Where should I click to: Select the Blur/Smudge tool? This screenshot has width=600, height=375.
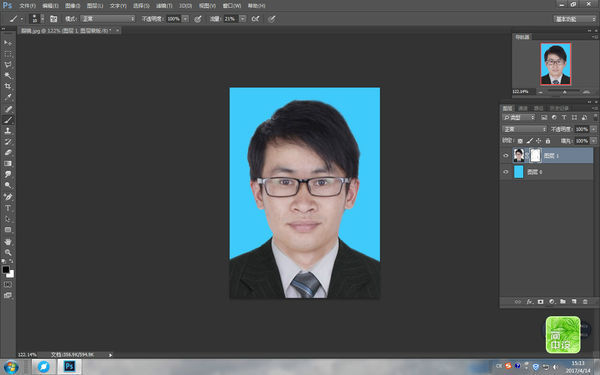click(8, 174)
